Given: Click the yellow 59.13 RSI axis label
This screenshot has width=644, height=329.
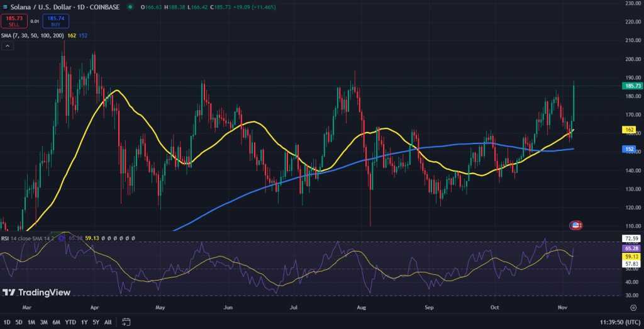Looking at the screenshot, I should pyautogui.click(x=632, y=256).
